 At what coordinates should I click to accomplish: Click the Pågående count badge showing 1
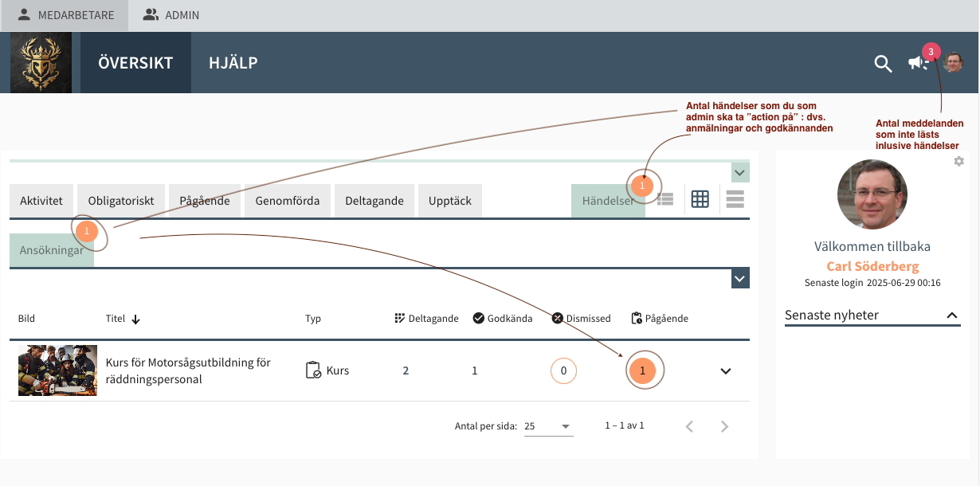click(643, 371)
